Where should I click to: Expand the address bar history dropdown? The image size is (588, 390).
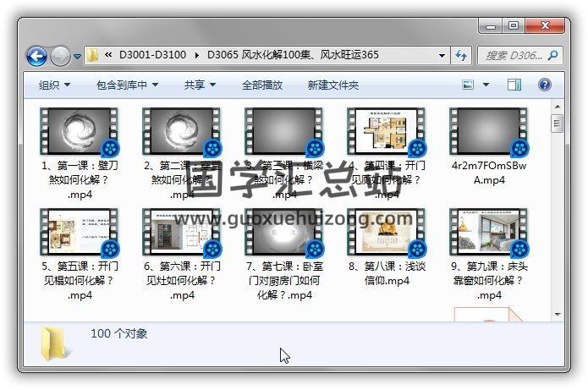click(x=442, y=57)
